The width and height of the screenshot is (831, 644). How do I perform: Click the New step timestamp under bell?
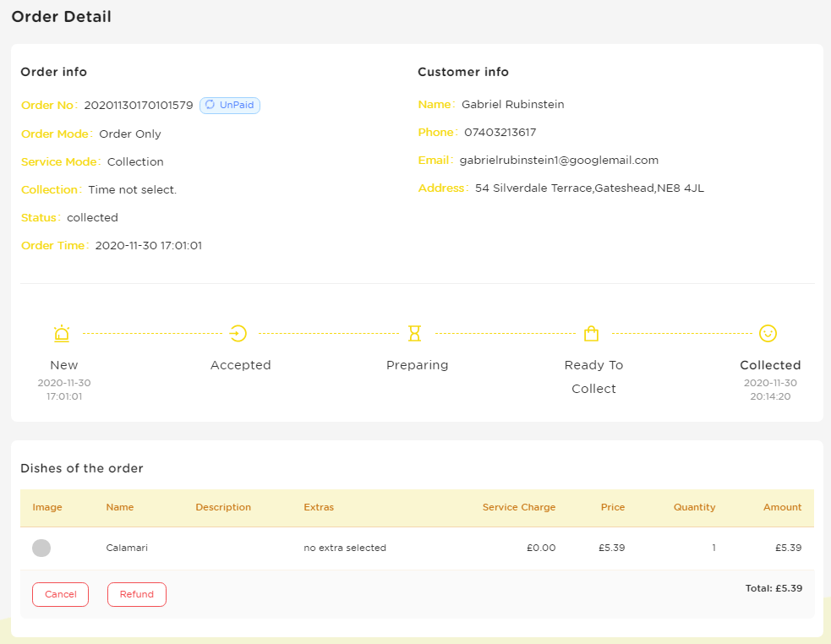(x=64, y=390)
